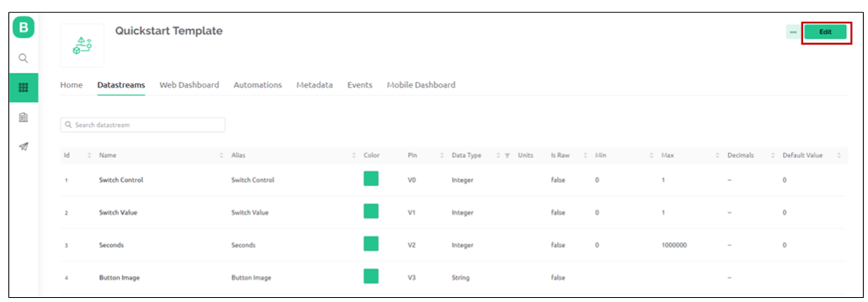Click the Switch Control color swatch

pyautogui.click(x=371, y=179)
